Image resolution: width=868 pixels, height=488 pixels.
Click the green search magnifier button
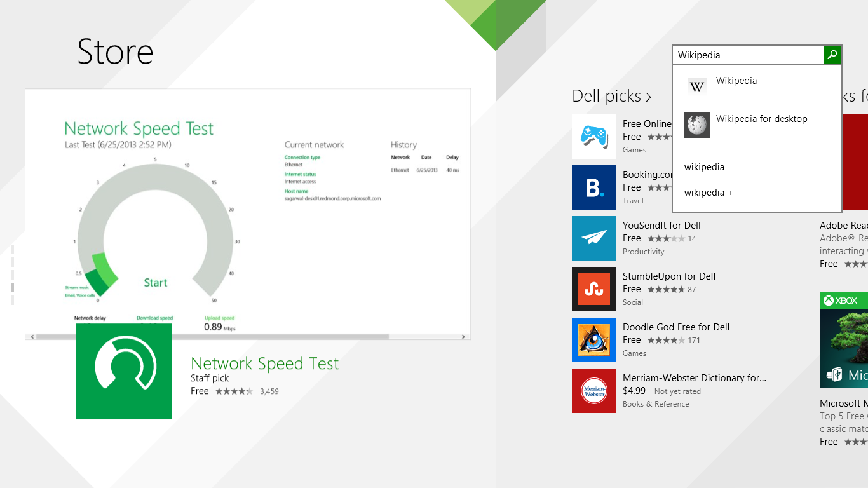pyautogui.click(x=832, y=55)
